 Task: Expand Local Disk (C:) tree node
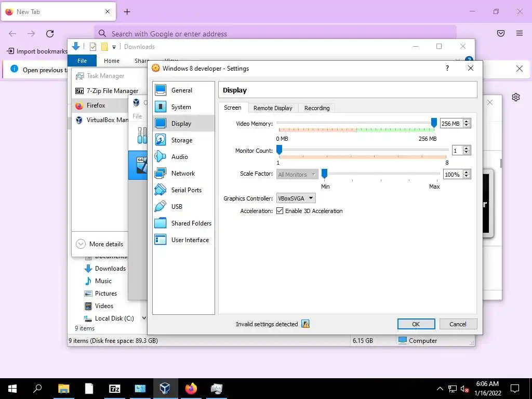pos(144,318)
